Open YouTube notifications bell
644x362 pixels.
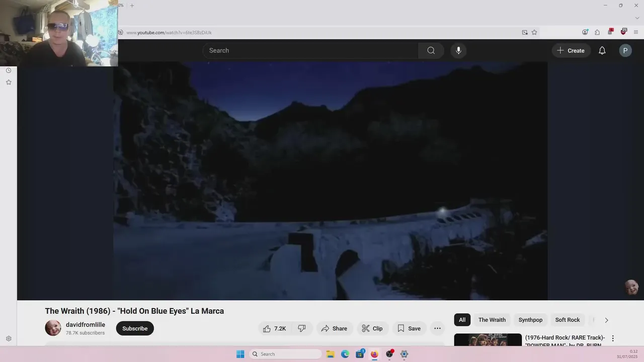tap(602, 50)
